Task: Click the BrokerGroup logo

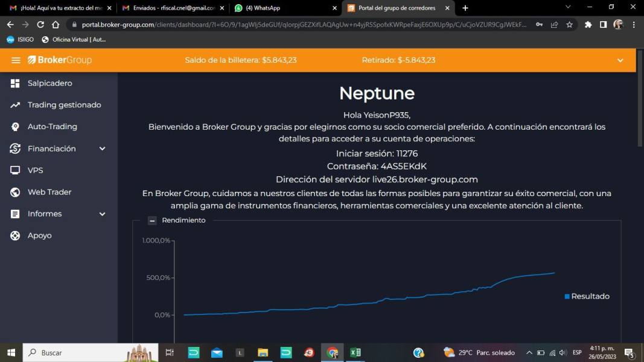Action: tap(60, 60)
